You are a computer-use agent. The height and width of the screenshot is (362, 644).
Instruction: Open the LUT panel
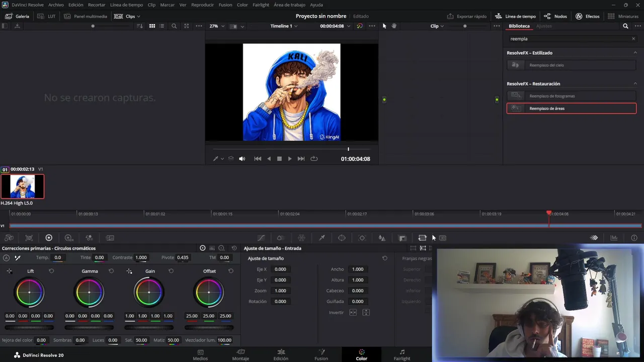(47, 16)
